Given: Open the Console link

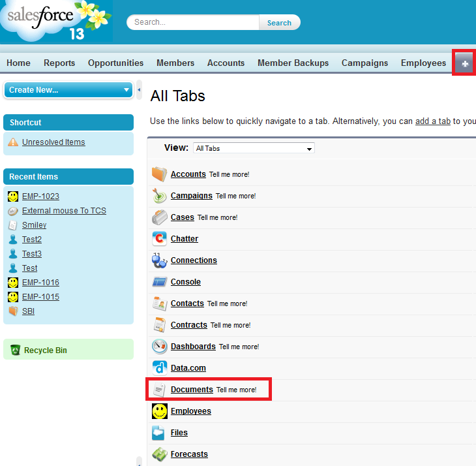Looking at the screenshot, I should click(186, 282).
